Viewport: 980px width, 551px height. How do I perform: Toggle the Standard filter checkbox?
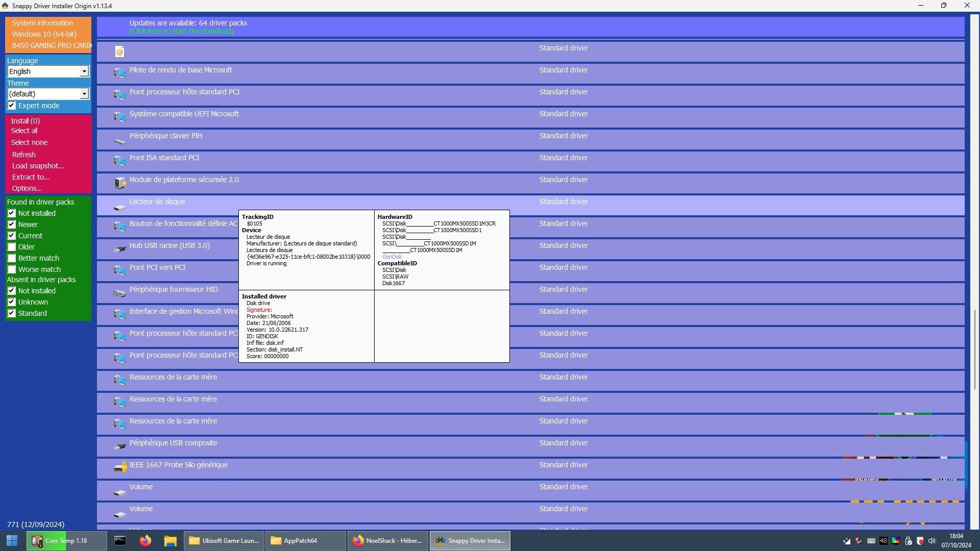(x=12, y=313)
